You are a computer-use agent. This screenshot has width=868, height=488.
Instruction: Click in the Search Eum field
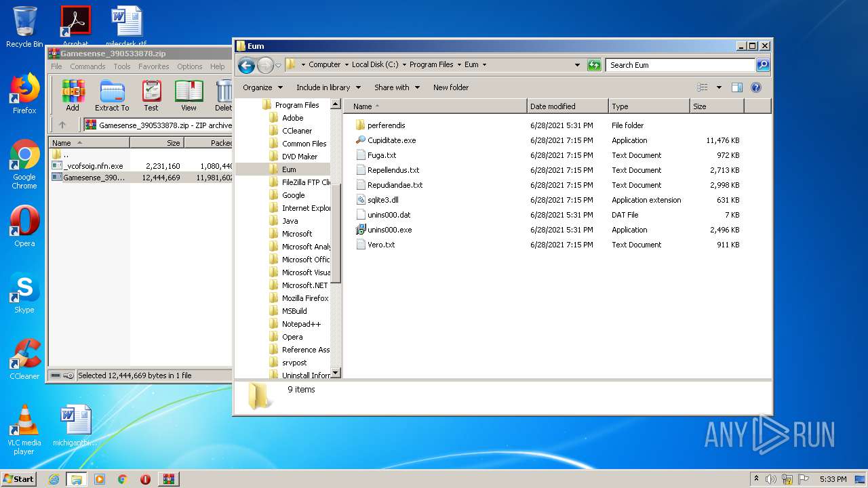click(680, 65)
